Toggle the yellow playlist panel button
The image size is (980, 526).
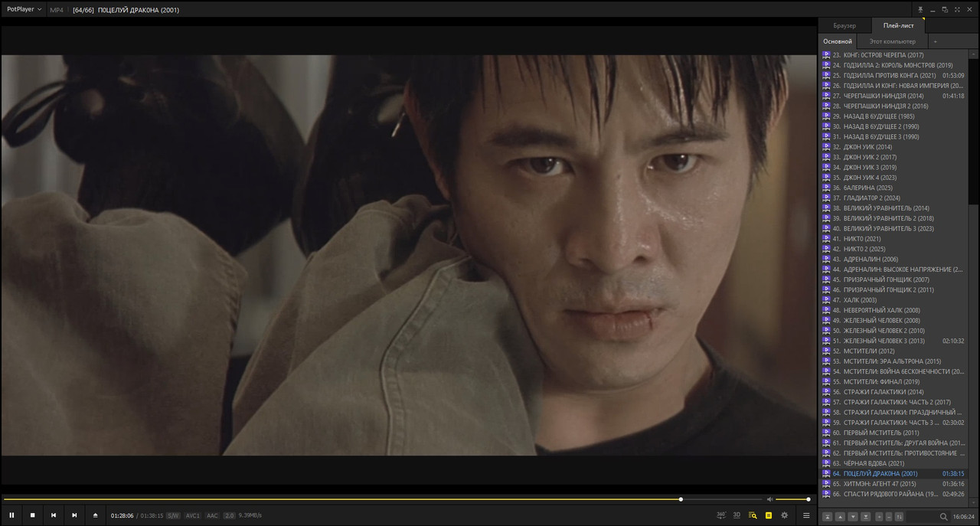(x=769, y=515)
